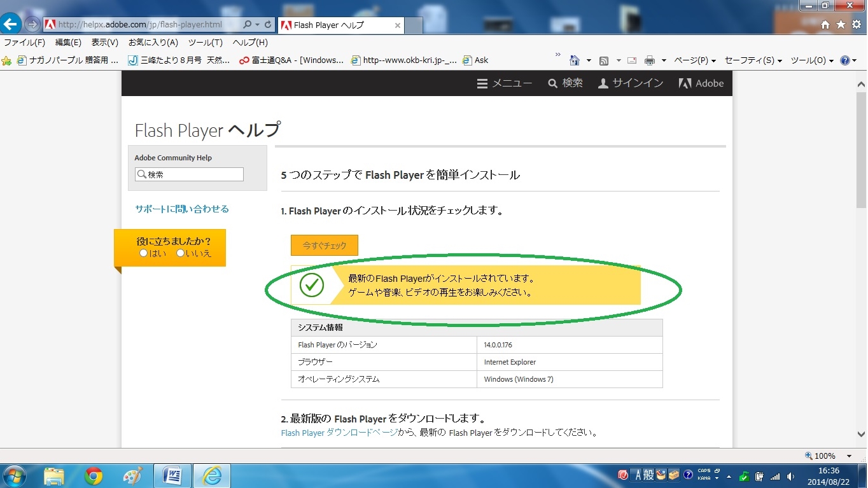Launch Google Chrome from the taskbar
868x488 pixels.
tap(94, 476)
